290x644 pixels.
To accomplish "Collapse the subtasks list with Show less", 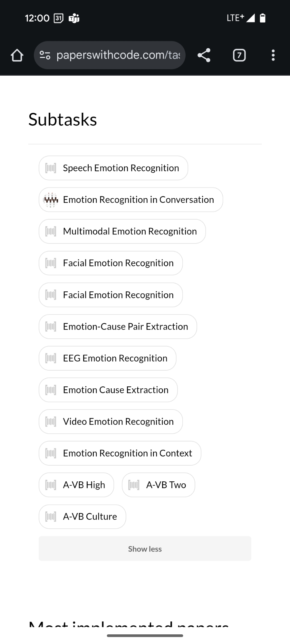I will 145,549.
